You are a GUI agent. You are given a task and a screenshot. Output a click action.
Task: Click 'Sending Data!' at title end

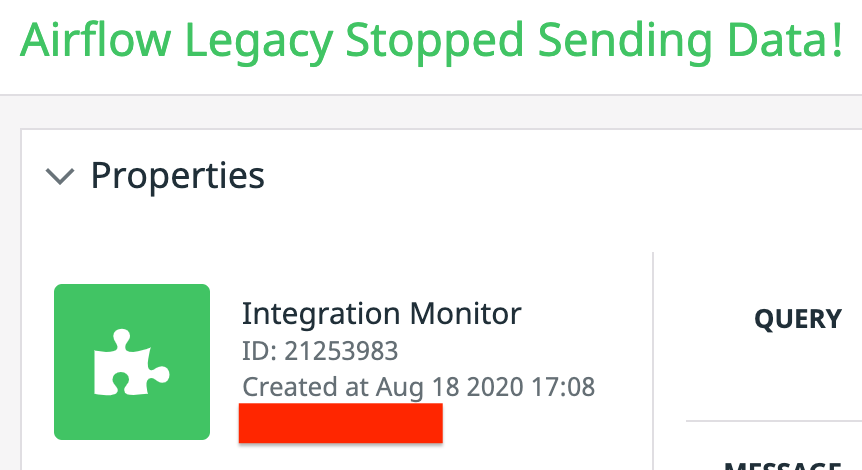(x=691, y=40)
